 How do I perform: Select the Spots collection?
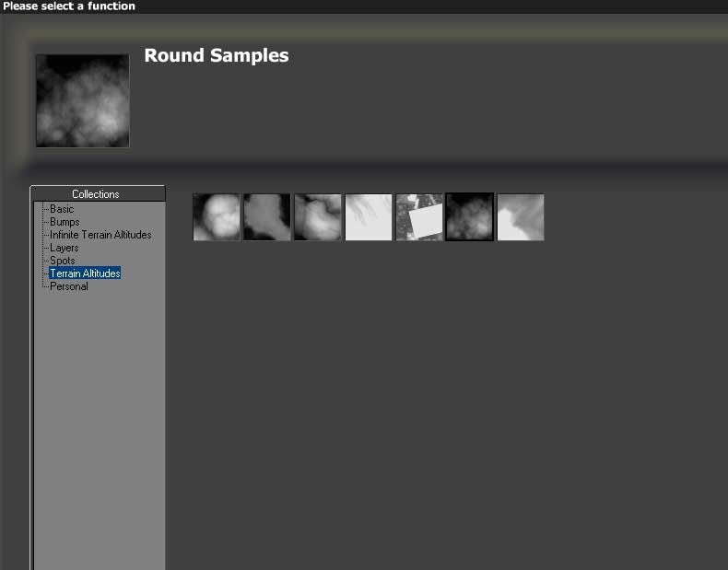click(63, 261)
